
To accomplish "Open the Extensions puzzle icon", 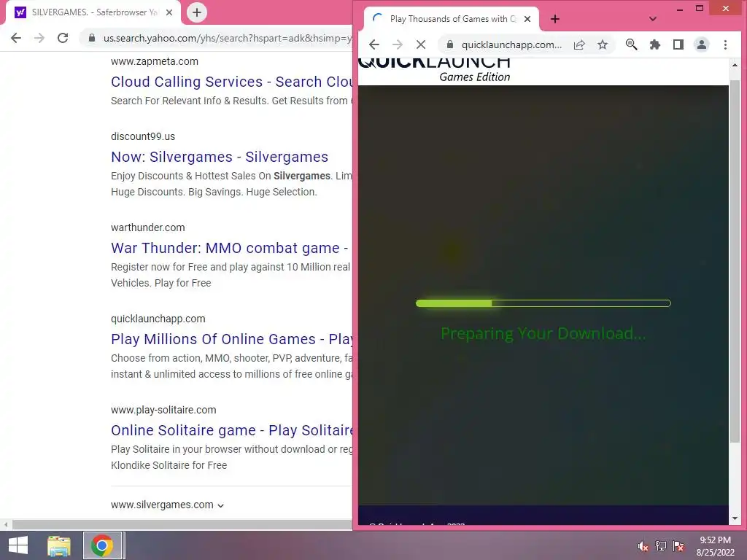I will click(x=655, y=44).
